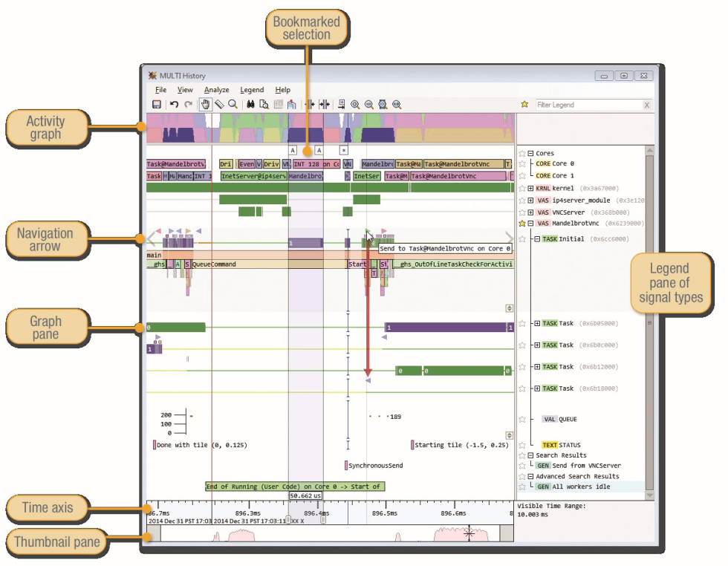
Task: Select the Pan (hand) tool
Action: pos(207,104)
